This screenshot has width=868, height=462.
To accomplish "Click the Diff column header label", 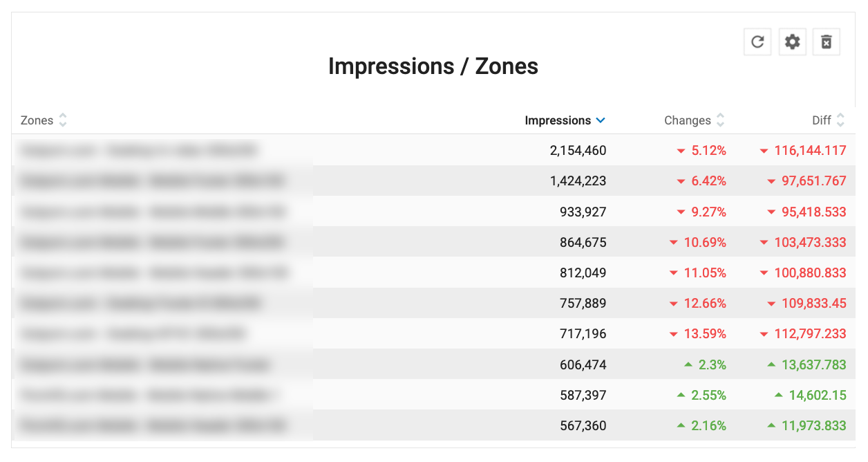I will pyautogui.click(x=821, y=120).
